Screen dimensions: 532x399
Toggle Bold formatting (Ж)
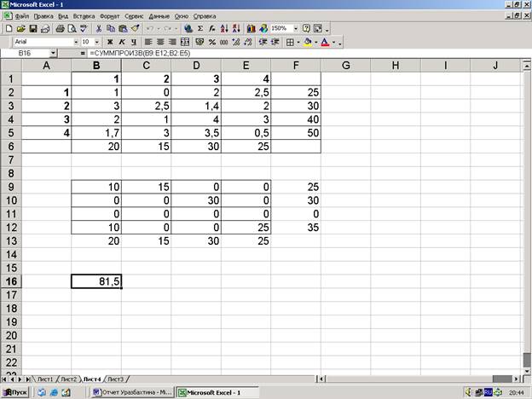click(x=110, y=42)
